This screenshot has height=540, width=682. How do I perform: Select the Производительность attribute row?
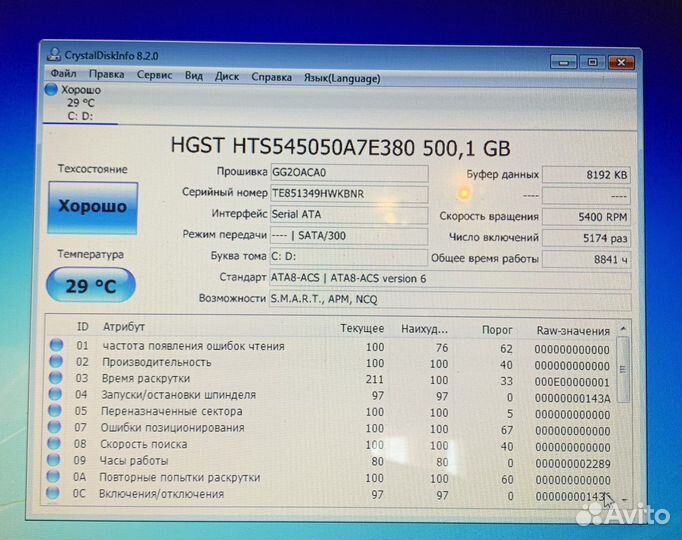point(331,363)
